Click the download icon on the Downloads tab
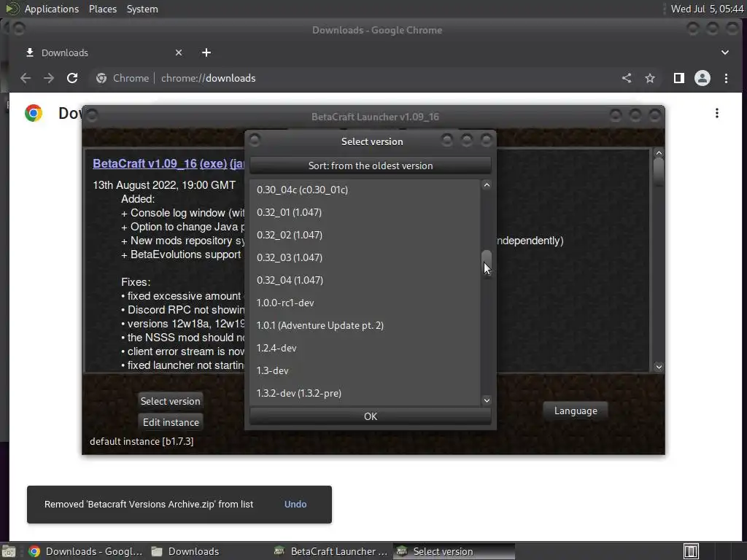This screenshot has height=560, width=747. 29,52
